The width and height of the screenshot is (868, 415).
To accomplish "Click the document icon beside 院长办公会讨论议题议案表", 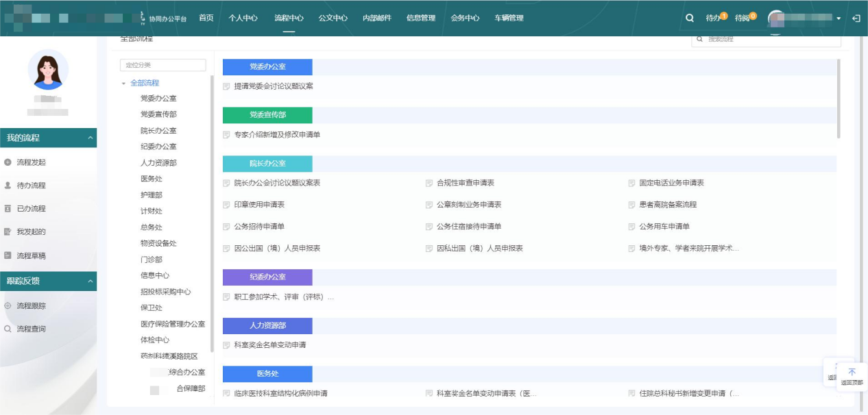I will click(226, 184).
